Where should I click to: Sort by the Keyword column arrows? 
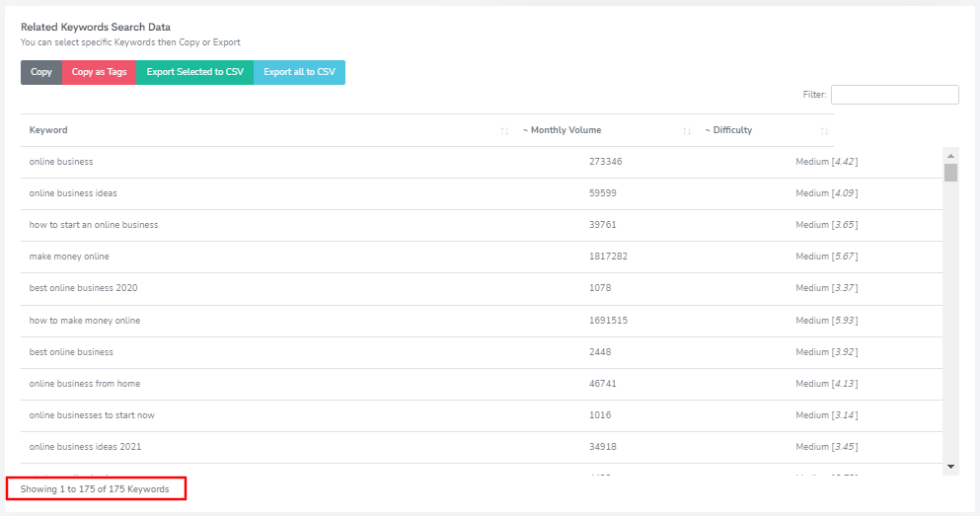(x=504, y=130)
